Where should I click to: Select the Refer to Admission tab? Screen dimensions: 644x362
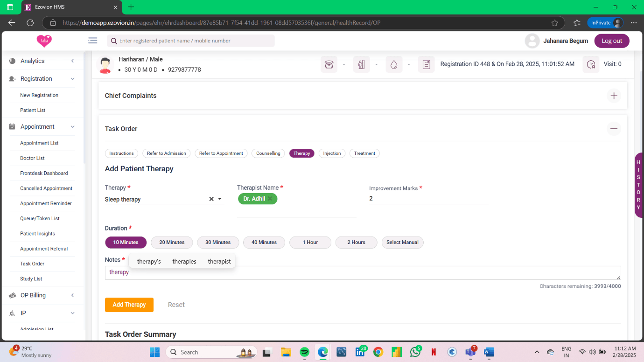pos(166,153)
